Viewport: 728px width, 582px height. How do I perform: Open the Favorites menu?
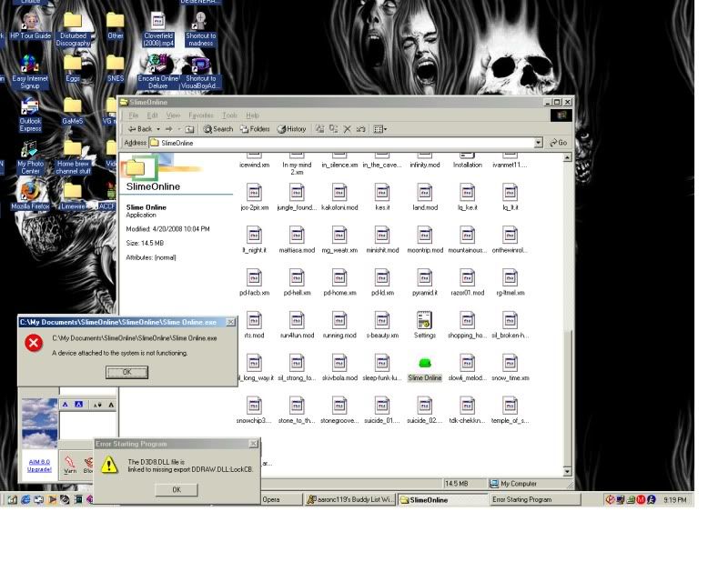pos(200,115)
